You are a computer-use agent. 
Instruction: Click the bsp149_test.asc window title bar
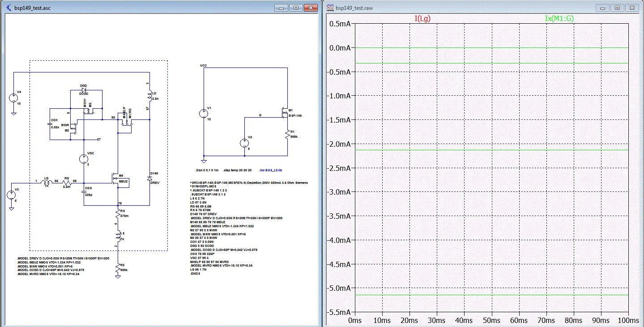coord(134,8)
